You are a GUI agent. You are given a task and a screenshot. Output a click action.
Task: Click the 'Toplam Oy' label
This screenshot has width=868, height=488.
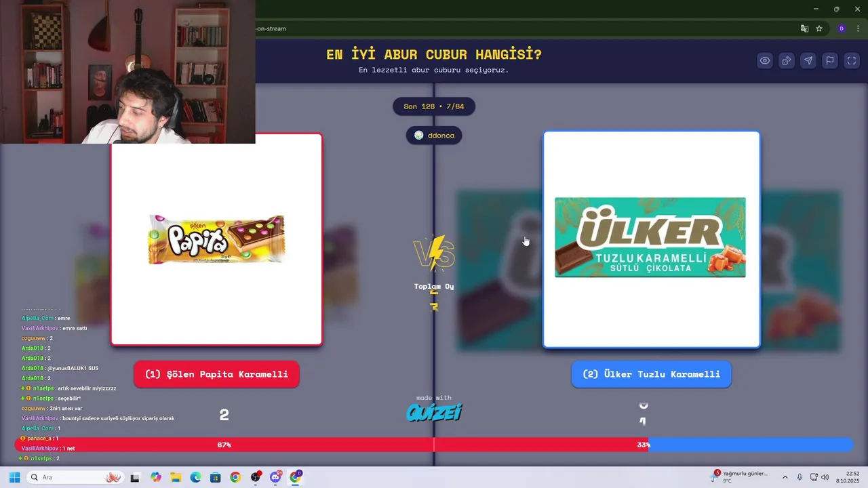point(434,286)
